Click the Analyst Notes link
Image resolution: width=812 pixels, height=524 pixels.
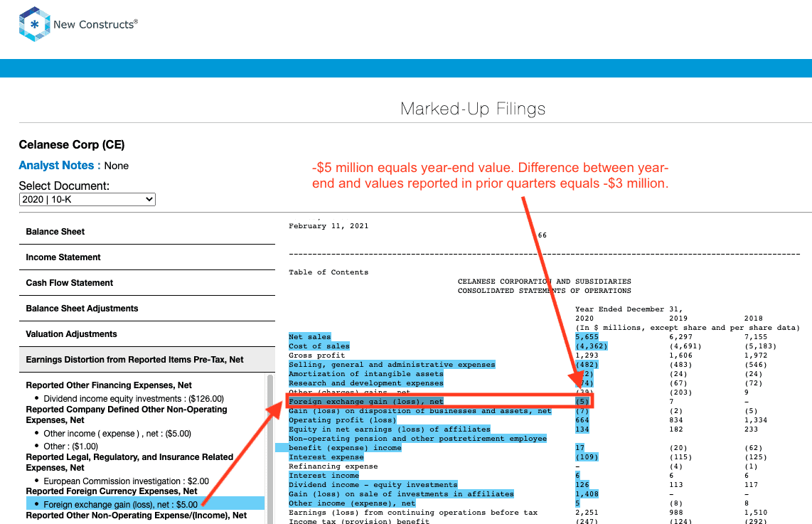point(60,166)
